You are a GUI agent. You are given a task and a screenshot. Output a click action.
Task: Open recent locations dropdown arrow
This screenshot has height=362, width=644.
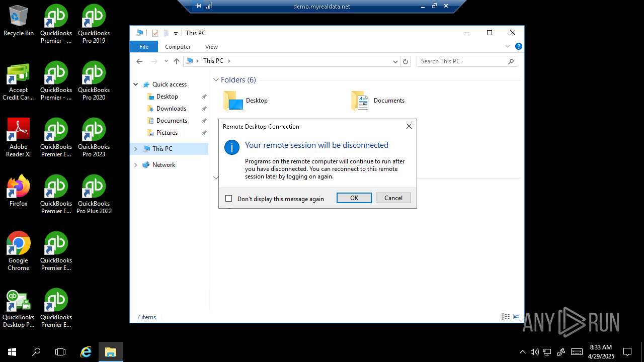coord(166,61)
